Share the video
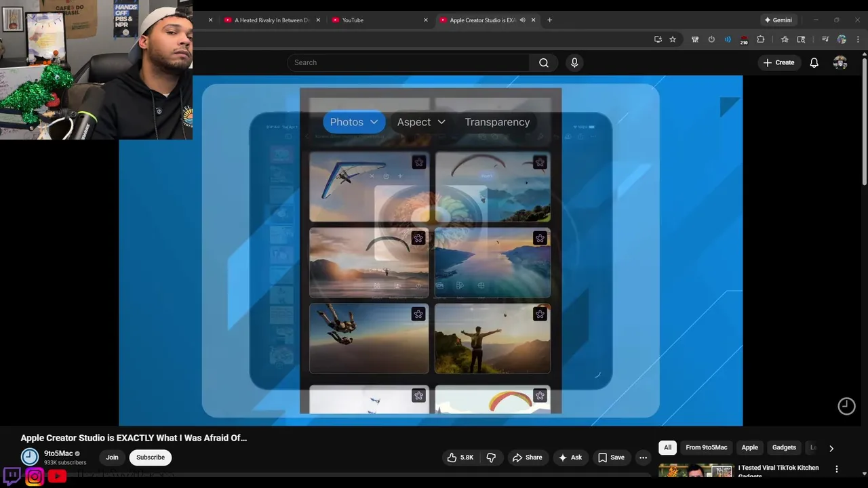Screen dimensions: 868x488 (x=527, y=457)
